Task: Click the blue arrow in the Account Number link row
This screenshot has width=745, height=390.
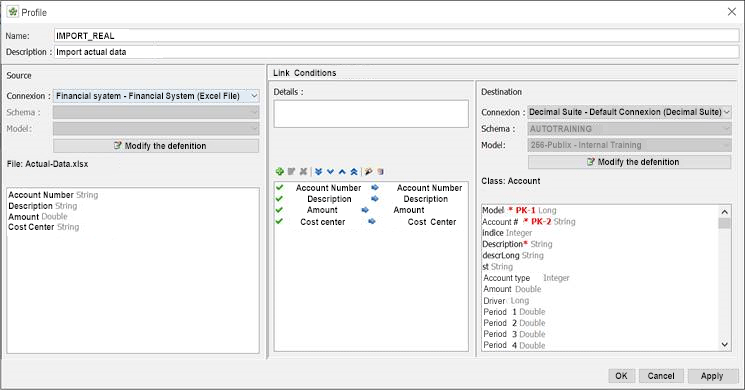Action: pos(375,188)
